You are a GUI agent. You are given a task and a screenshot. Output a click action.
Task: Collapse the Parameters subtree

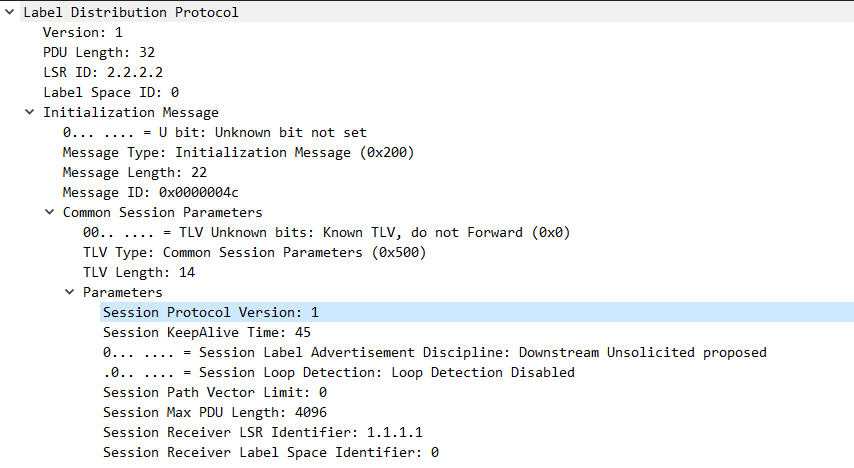point(70,292)
